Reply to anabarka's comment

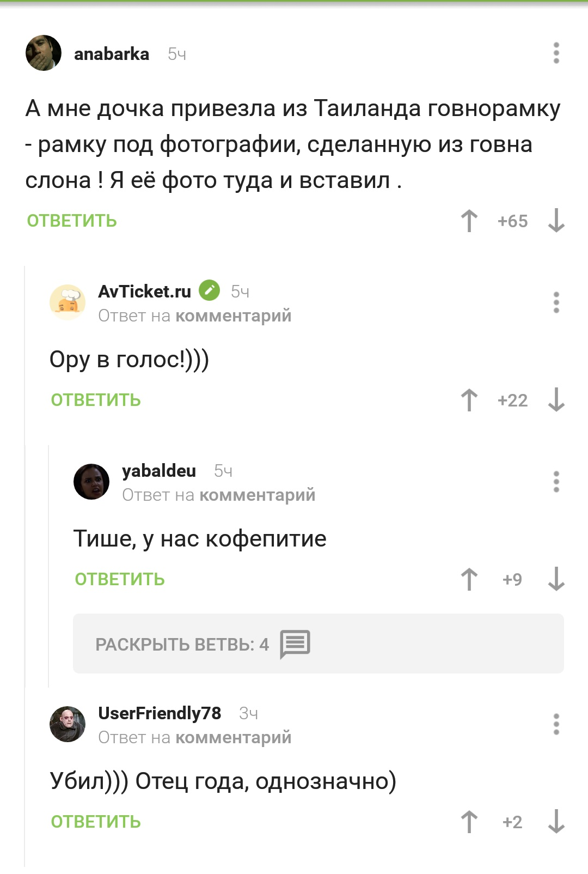(x=72, y=221)
